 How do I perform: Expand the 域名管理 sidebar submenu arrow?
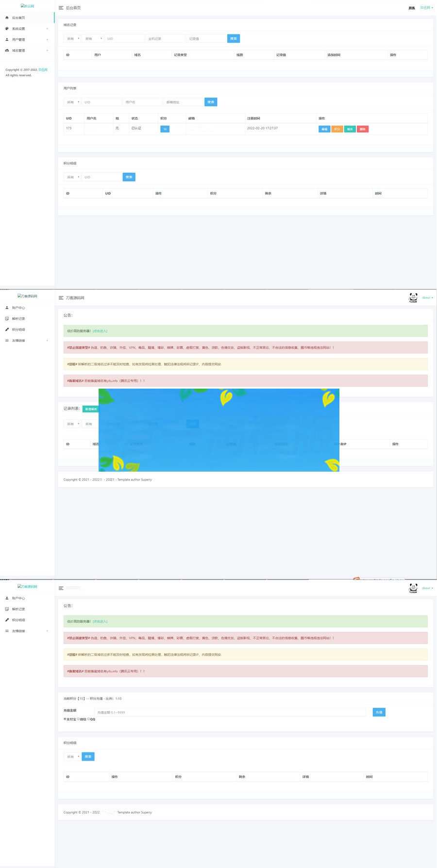(47, 51)
